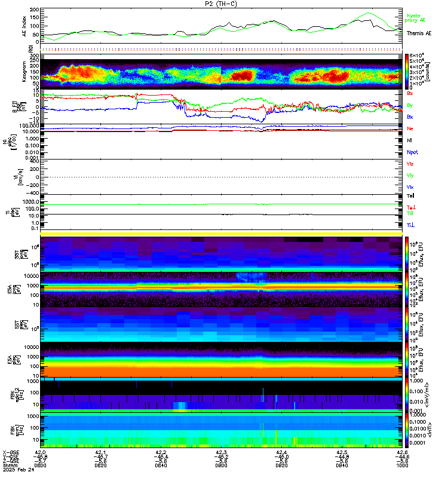Click the FBK scm1 [Hz] axis label
The height and width of the screenshot is (478, 448).
pyautogui.click(x=17, y=430)
